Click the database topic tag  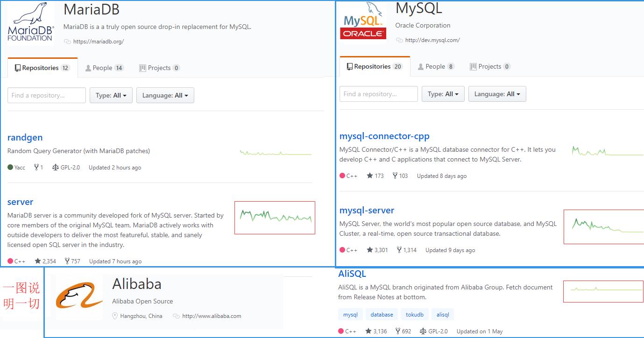point(382,315)
